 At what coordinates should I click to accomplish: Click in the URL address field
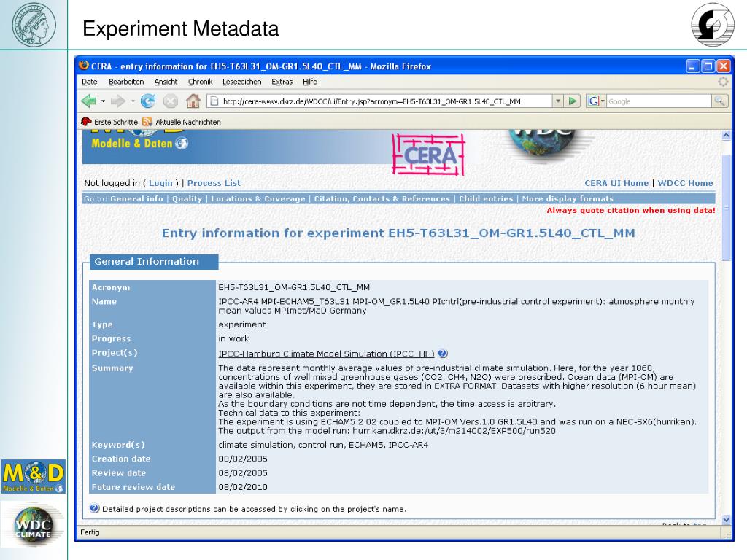tap(380, 101)
